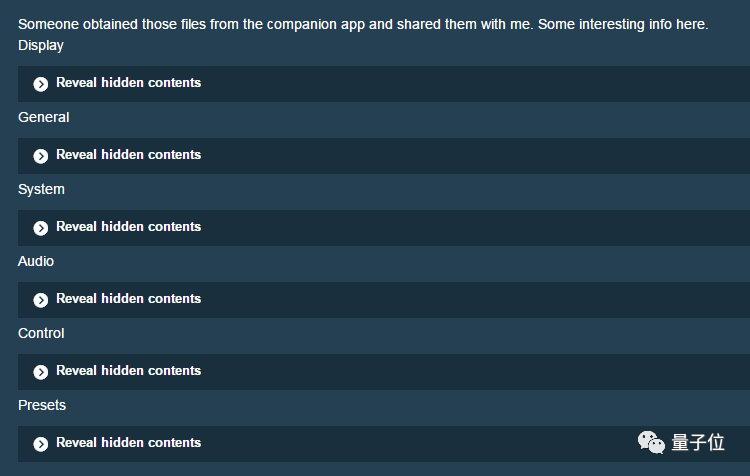Click Reveal hidden contents text under Presets

click(128, 443)
